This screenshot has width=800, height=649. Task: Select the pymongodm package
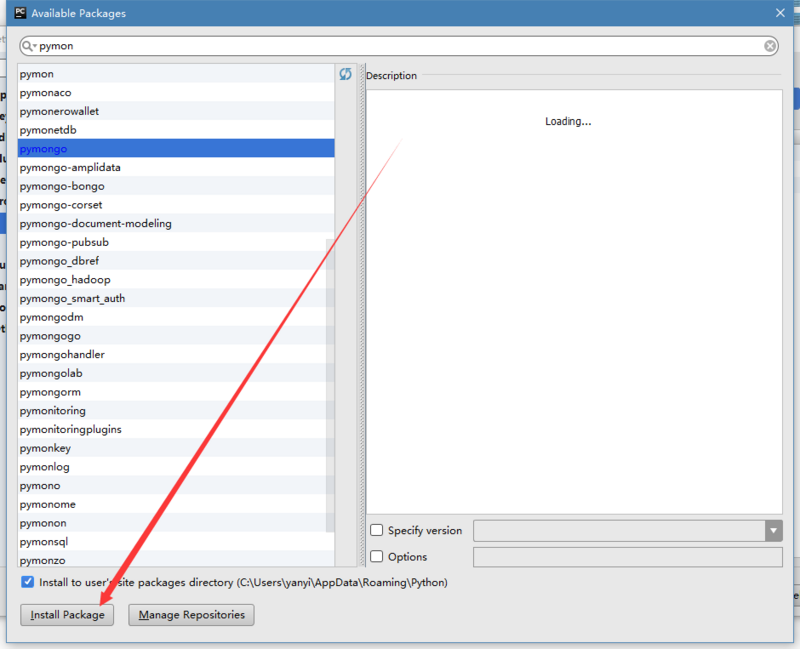click(176, 317)
